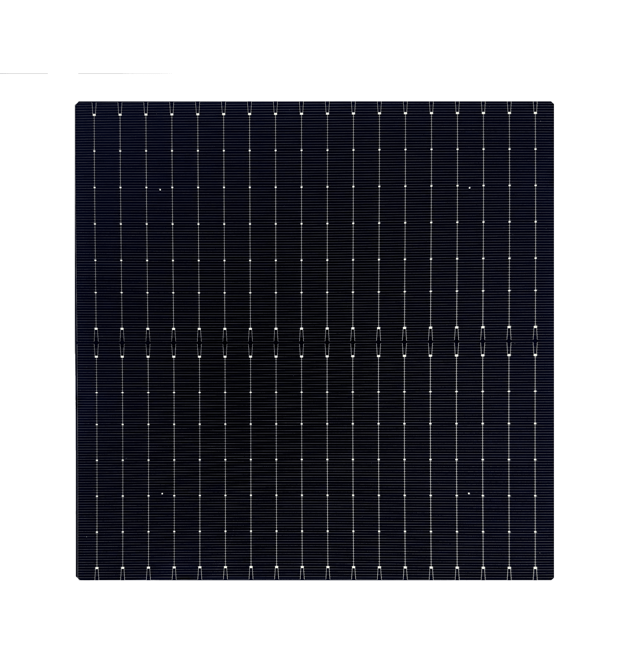
Task: Click the upper-right fiducial dot on the cell
Action: (469, 187)
